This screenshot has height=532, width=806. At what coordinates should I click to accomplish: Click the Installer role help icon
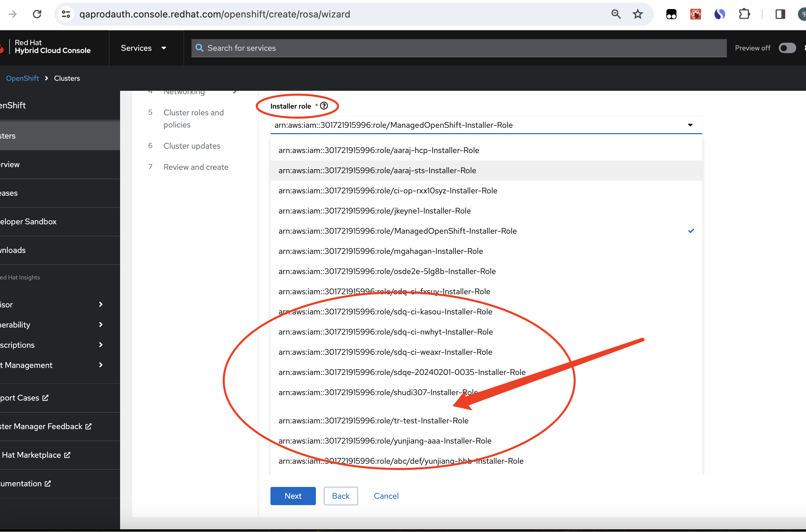point(324,106)
